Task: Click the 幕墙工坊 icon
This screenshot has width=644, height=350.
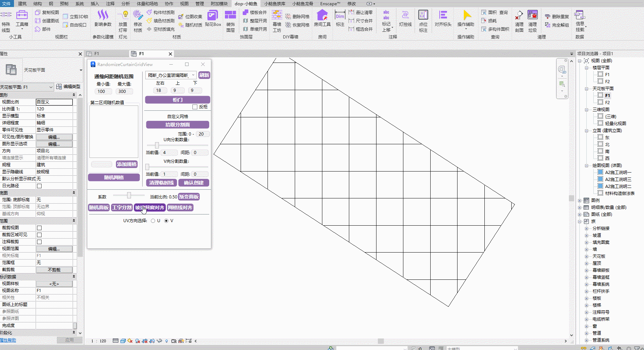Action: point(277,15)
